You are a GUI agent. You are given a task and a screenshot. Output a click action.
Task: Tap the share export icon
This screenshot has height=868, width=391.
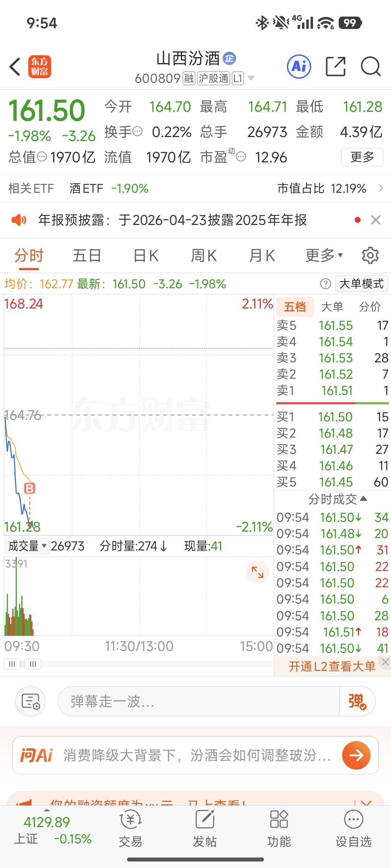[336, 67]
